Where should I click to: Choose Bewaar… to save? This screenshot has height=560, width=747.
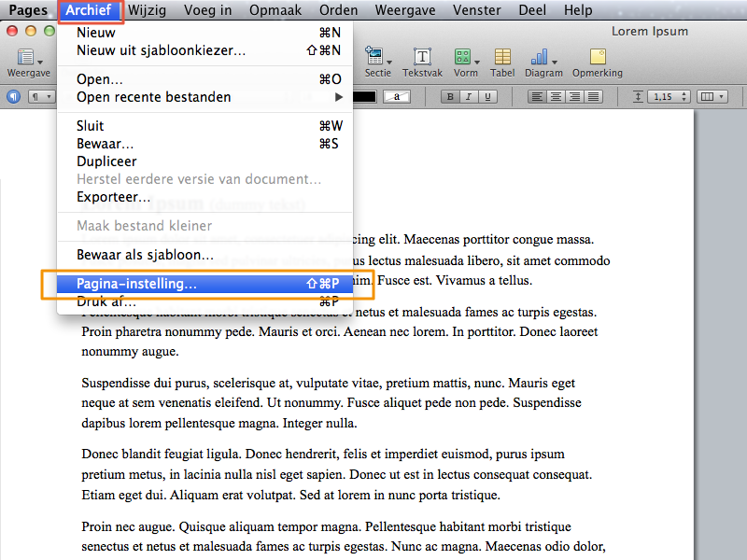(x=204, y=144)
